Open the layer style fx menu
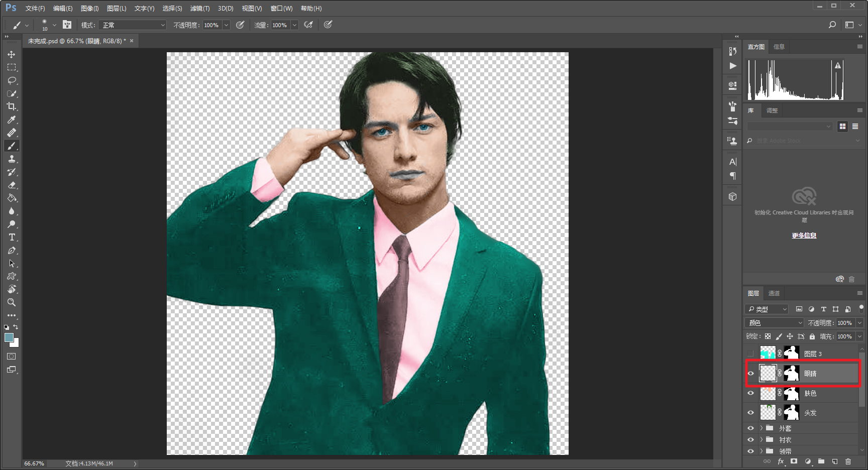Viewport: 868px width, 470px height. point(781,461)
